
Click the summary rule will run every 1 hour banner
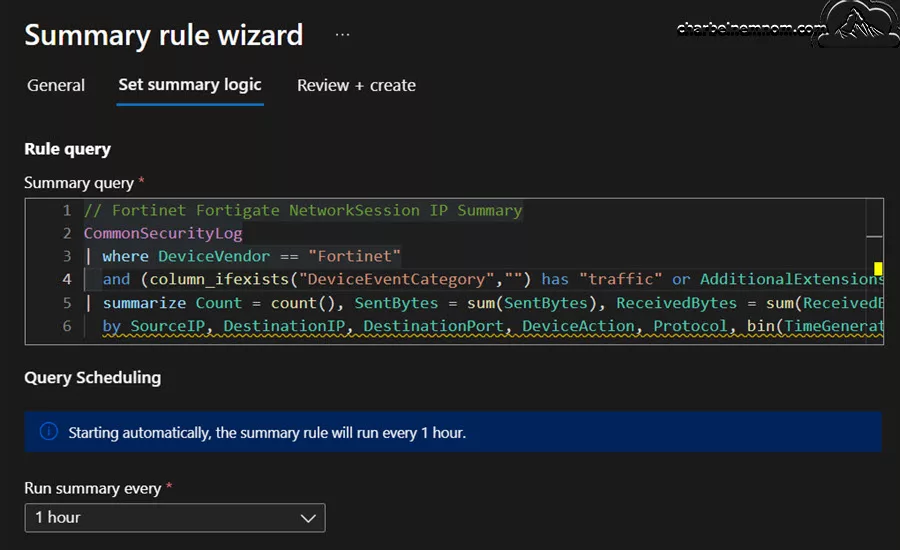(453, 432)
